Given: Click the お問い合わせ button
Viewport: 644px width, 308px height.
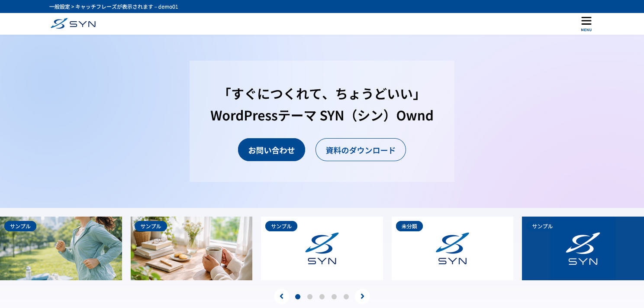Looking at the screenshot, I should [271, 149].
